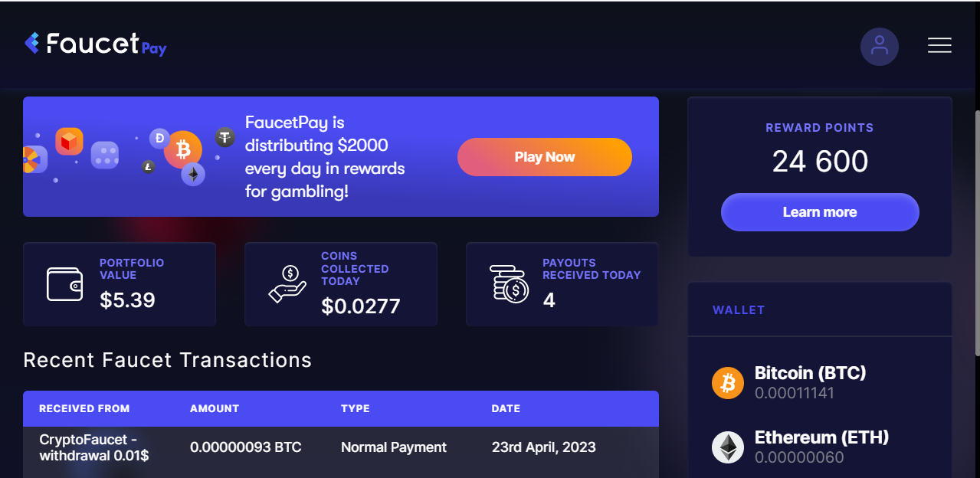Image resolution: width=980 pixels, height=478 pixels.
Task: Click the Play Now button
Action: click(545, 157)
